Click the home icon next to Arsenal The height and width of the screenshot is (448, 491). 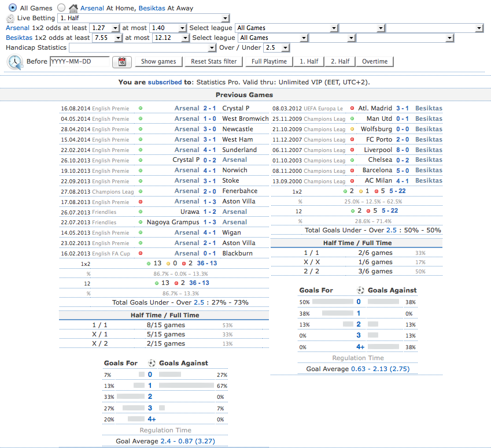(73, 8)
